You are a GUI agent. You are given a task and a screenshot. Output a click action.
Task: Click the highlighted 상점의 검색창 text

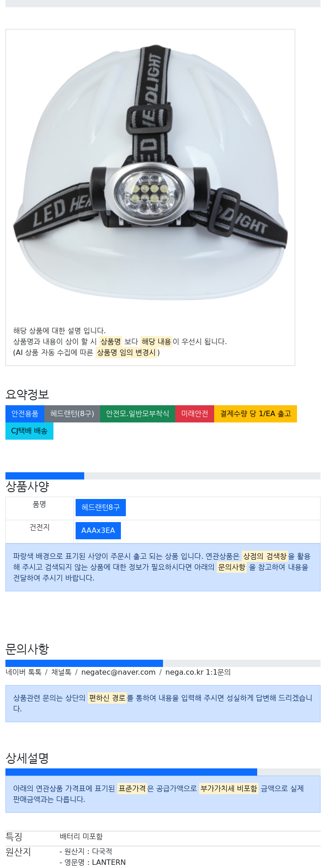tap(265, 556)
